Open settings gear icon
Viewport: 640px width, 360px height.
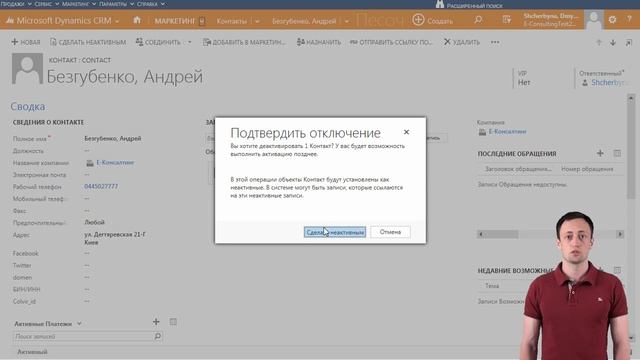tap(612, 19)
